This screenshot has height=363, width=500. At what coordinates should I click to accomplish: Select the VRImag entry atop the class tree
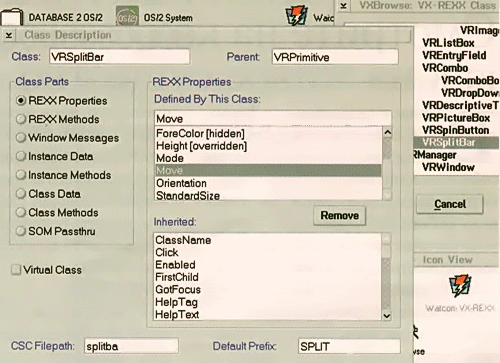[480, 30]
